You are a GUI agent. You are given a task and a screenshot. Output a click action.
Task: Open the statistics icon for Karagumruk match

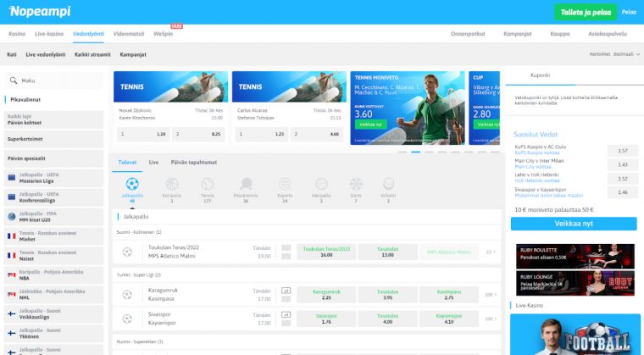click(286, 291)
